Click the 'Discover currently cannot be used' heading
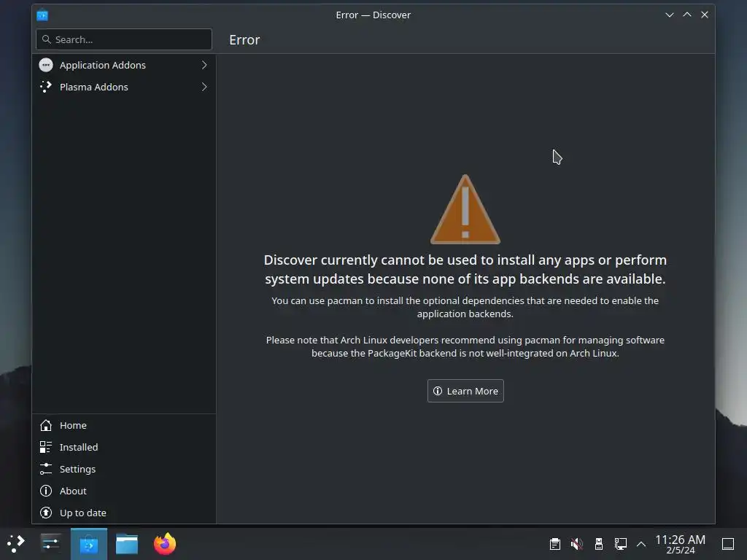The image size is (747, 560). tap(465, 269)
